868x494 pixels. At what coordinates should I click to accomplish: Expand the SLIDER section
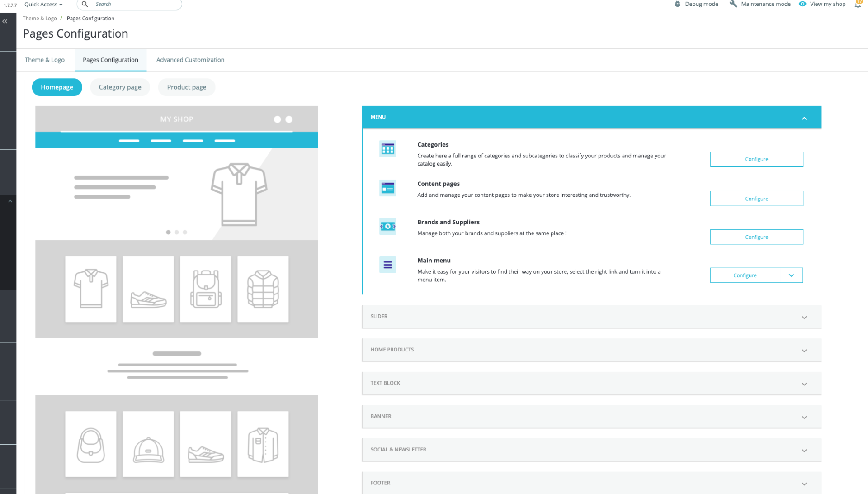pyautogui.click(x=591, y=317)
